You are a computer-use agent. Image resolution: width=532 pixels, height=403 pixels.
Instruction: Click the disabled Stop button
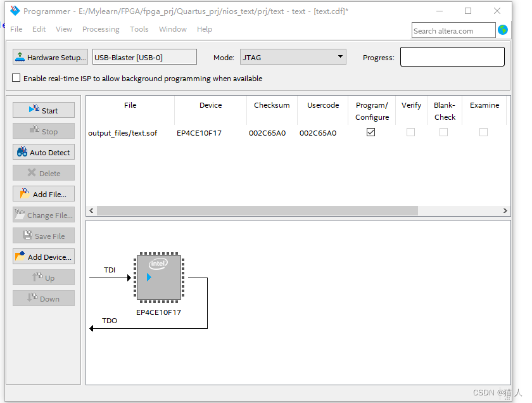(x=44, y=131)
